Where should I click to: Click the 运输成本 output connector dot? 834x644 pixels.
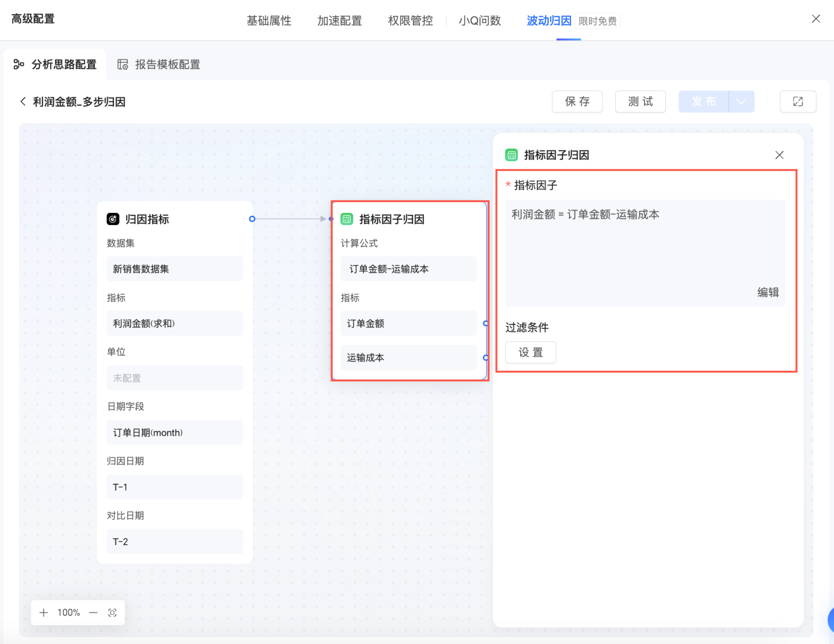pyautogui.click(x=485, y=358)
